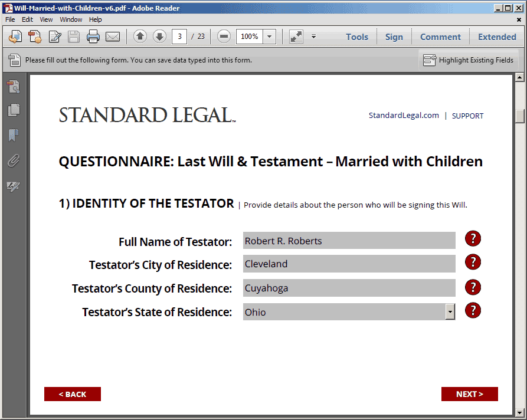The image size is (527, 420).
Task: Open the search panel sidebar icon
Action: 14,86
